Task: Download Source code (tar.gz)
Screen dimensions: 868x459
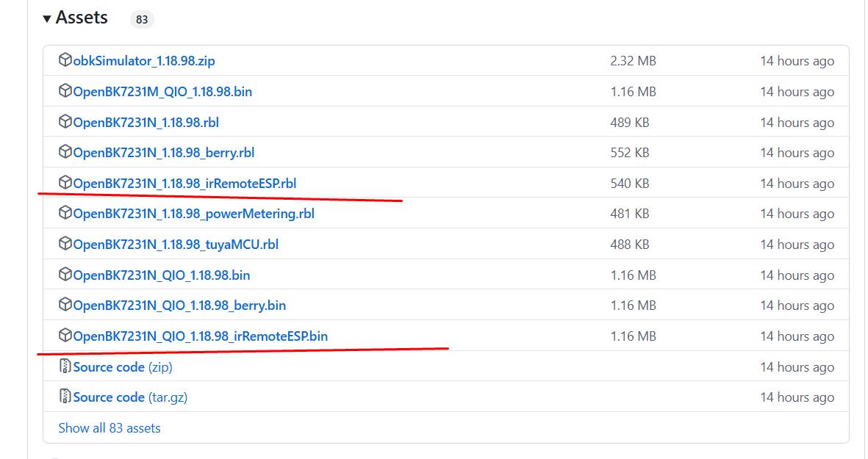Action: point(130,397)
